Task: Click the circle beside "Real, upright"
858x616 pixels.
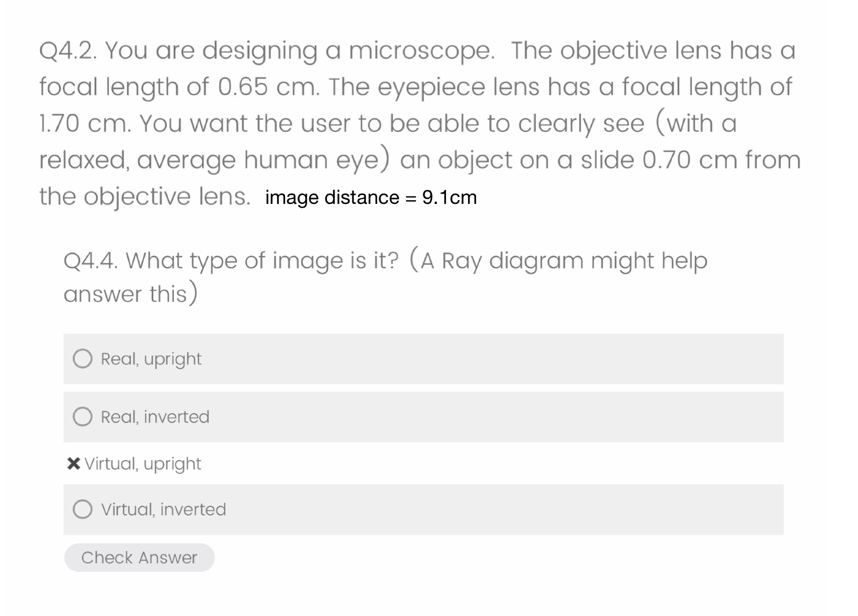Action: click(83, 359)
